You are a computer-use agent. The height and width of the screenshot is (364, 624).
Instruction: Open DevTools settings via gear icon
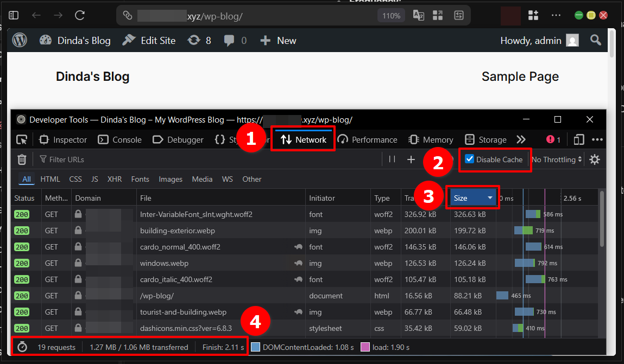[595, 159]
